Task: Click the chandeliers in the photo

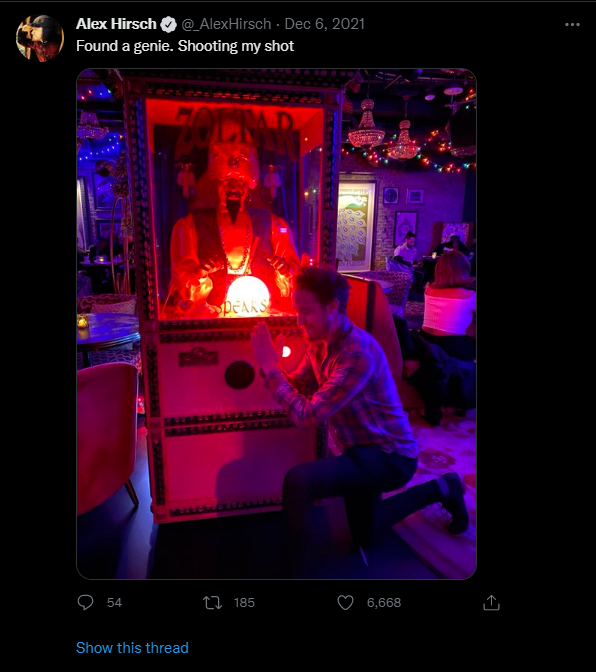Action: 384,129
